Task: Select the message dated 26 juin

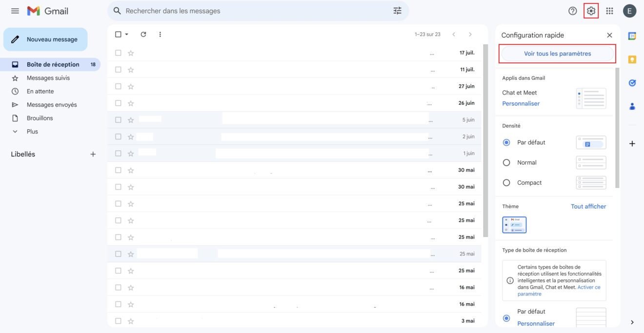Action: [118, 103]
